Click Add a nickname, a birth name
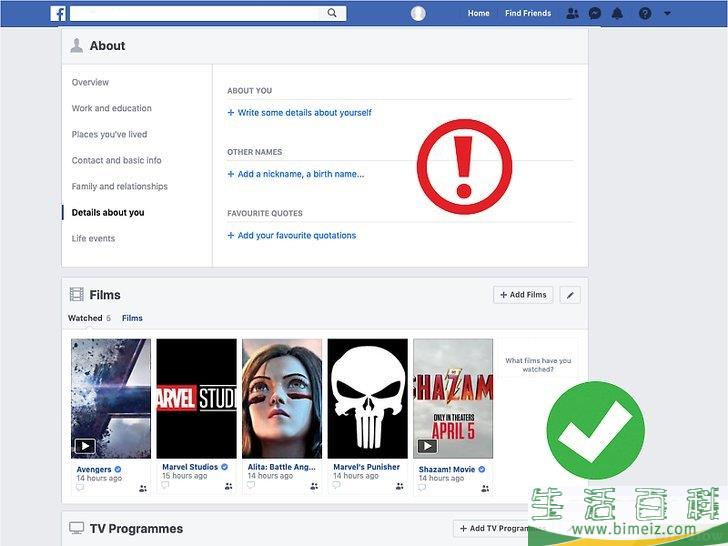Viewport: 728px width, 546px height. pos(296,174)
